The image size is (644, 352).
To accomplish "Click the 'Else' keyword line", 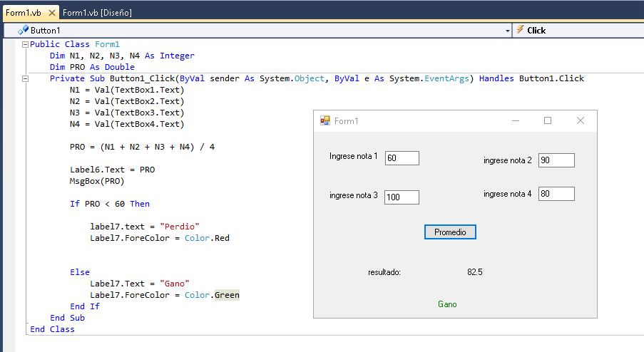I will click(x=80, y=272).
